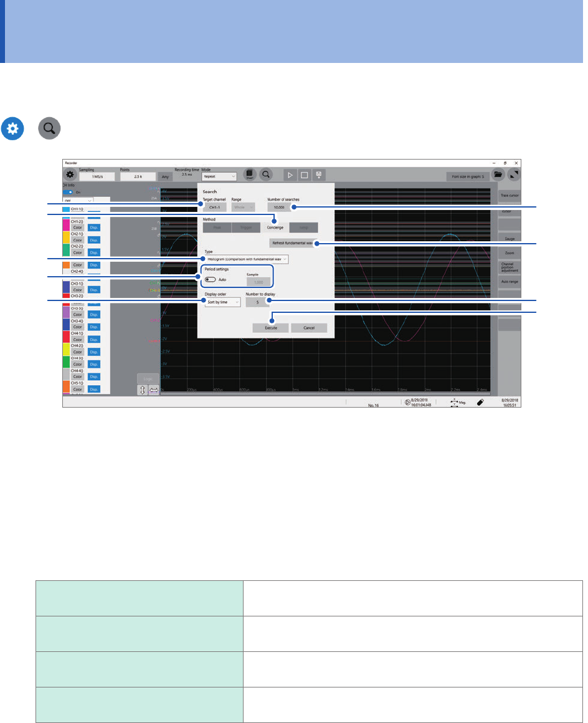
Task: Toggle the Auto period settings switch
Action: click(210, 279)
